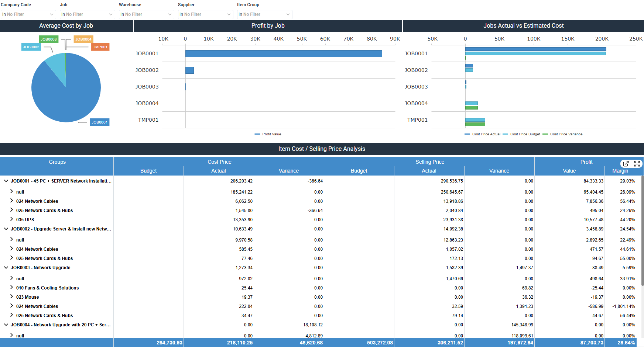Click the Jobs Actual vs Estimated Cost title
The width and height of the screenshot is (644, 347).
523,26
